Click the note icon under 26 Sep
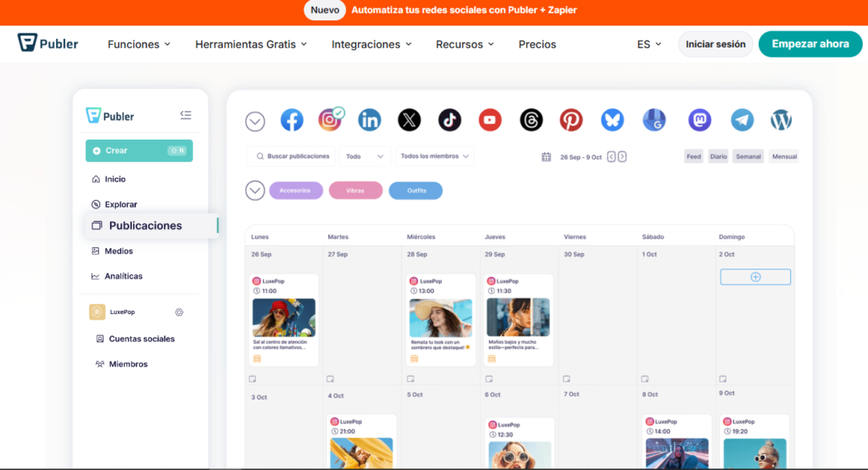Image resolution: width=868 pixels, height=470 pixels. [x=253, y=379]
